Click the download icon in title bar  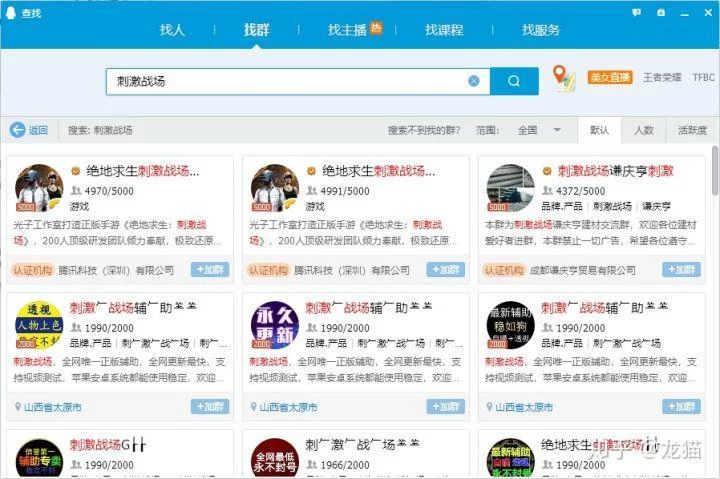660,12
